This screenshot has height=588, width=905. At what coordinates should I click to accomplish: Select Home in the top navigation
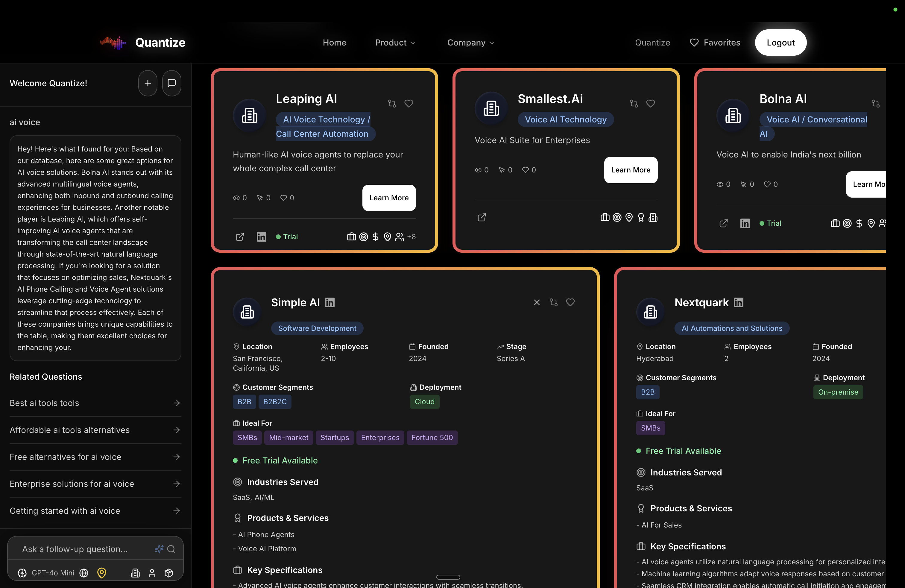click(334, 43)
